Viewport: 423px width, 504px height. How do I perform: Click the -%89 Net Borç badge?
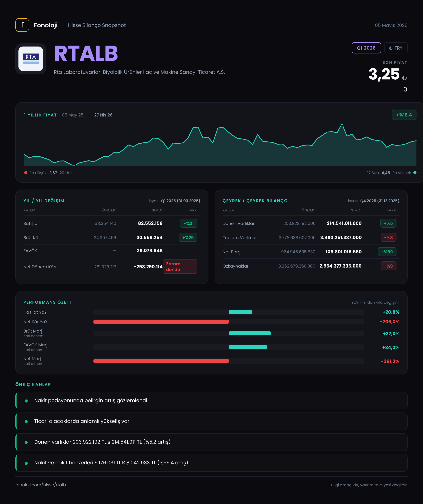pos(387,252)
